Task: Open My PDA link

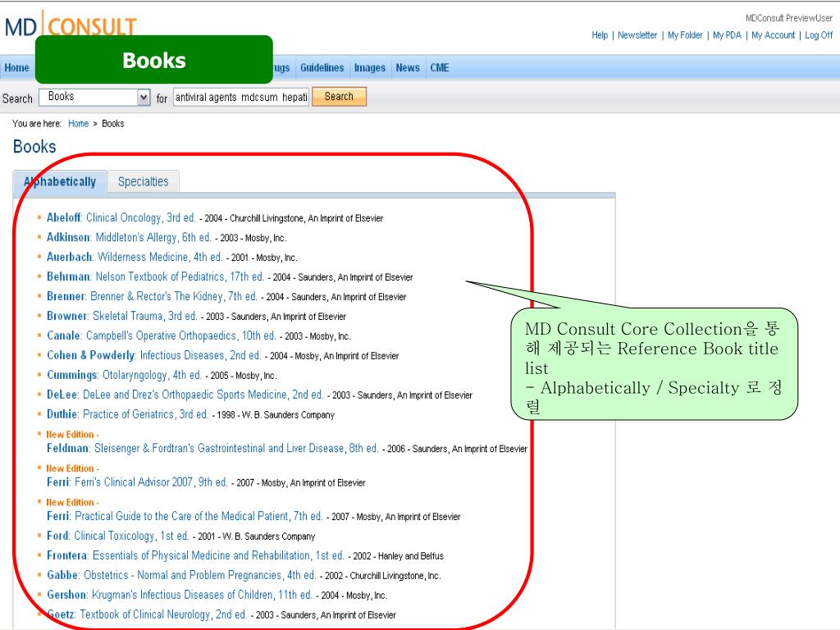Action: [x=727, y=35]
